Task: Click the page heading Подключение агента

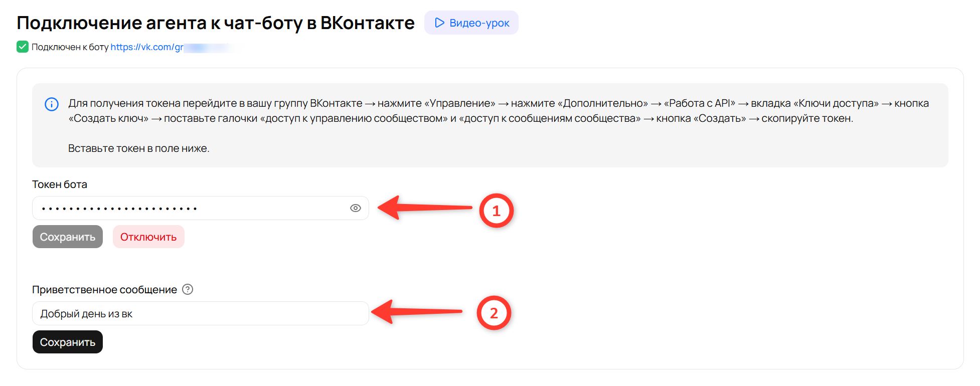Action: point(216,23)
